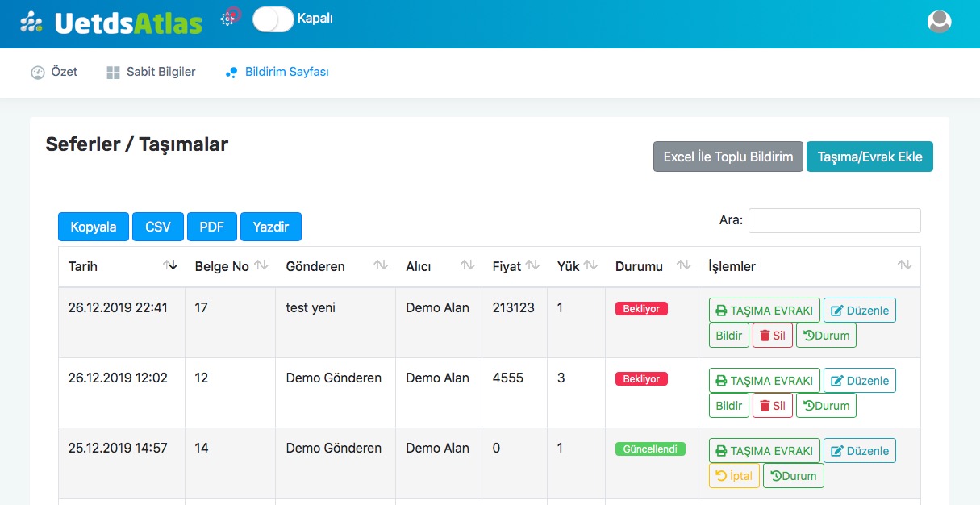Go to the Özet menu item
Viewport: 980px width, 505px height.
pyautogui.click(x=54, y=72)
